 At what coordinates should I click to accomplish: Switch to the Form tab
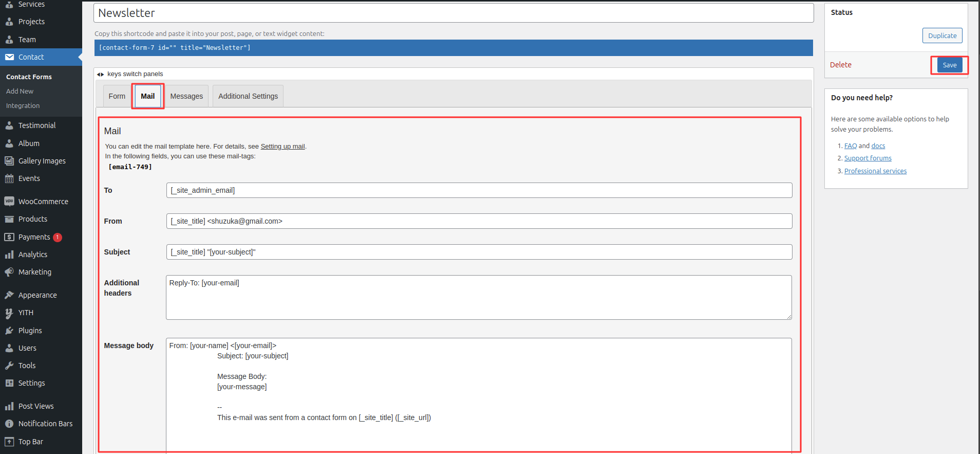(117, 96)
